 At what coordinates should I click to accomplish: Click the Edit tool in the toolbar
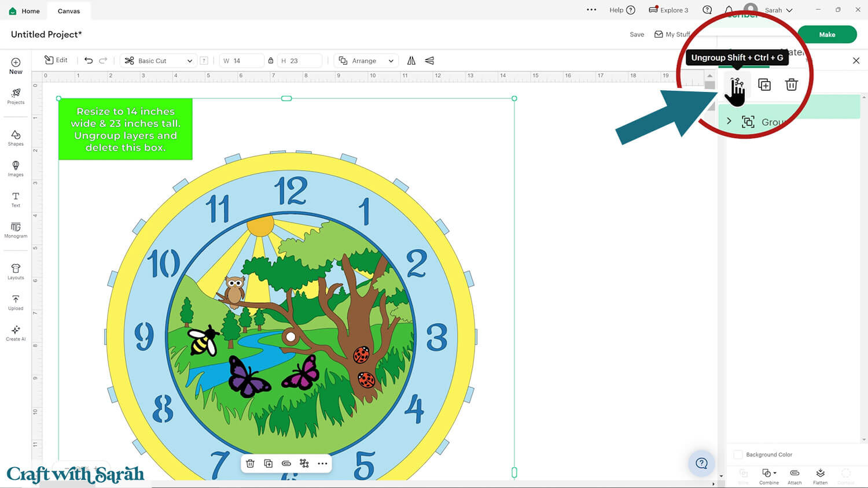56,60
